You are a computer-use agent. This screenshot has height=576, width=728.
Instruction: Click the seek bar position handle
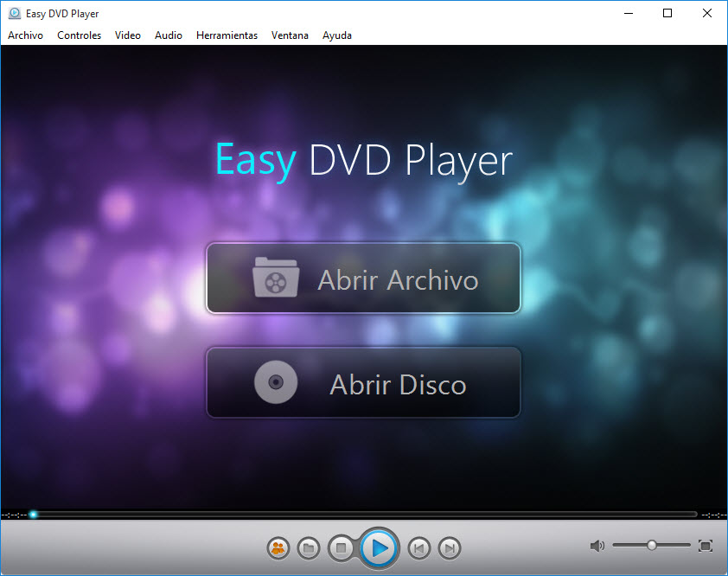33,515
